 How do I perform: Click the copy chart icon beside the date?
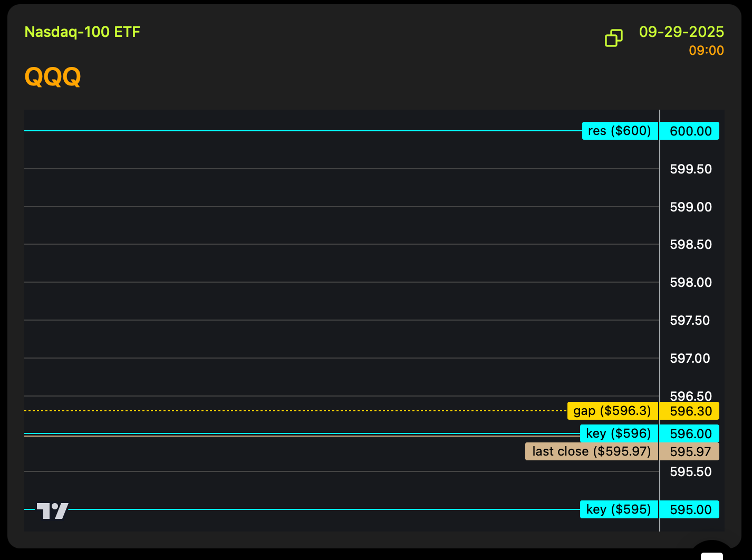click(613, 38)
